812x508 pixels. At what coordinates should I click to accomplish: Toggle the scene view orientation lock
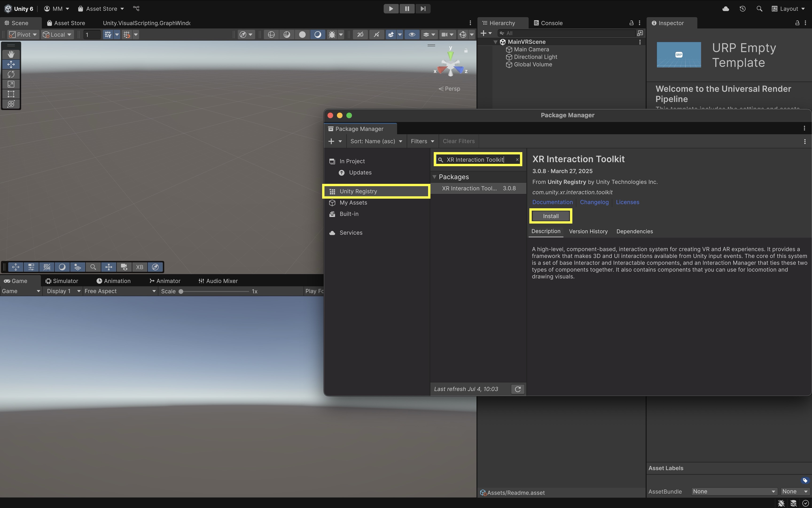[x=466, y=50]
